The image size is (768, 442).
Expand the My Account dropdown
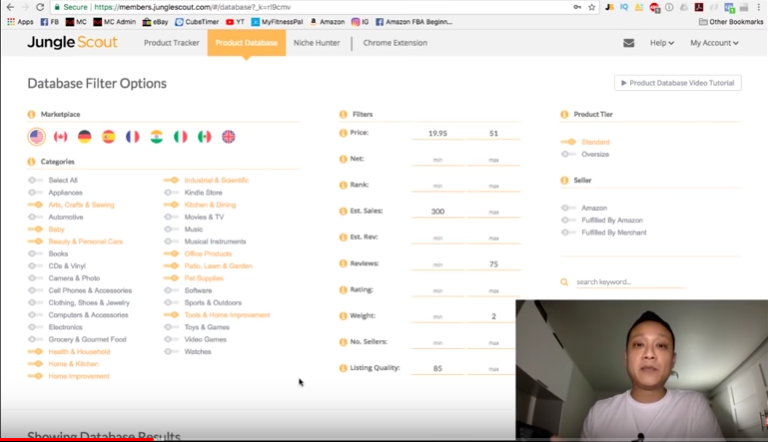pyautogui.click(x=714, y=43)
